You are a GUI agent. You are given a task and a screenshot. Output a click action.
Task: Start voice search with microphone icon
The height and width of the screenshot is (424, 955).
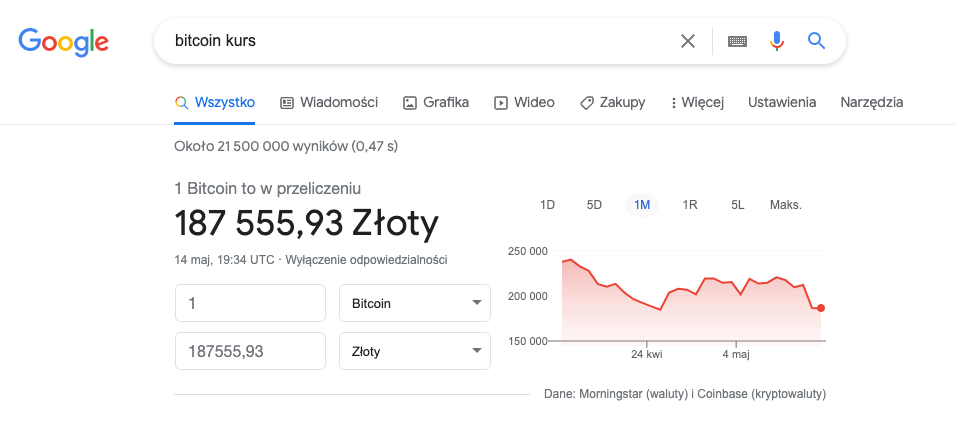click(776, 41)
